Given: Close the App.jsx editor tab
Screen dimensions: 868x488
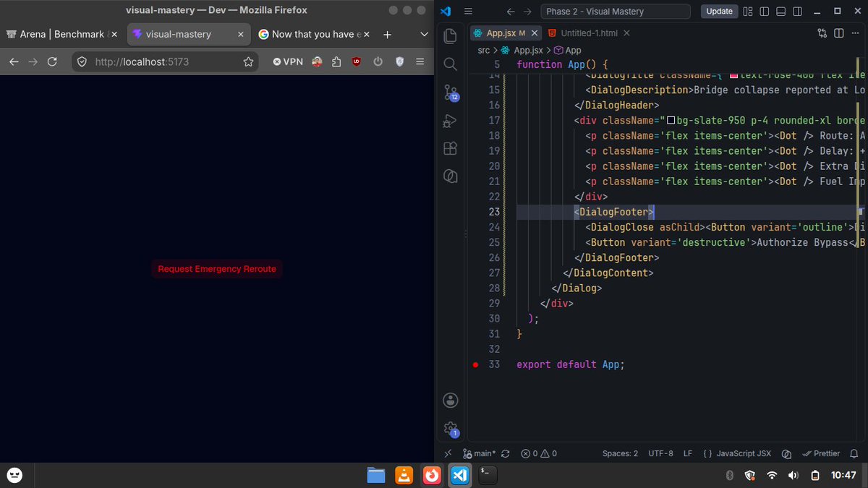Looking at the screenshot, I should point(533,33).
